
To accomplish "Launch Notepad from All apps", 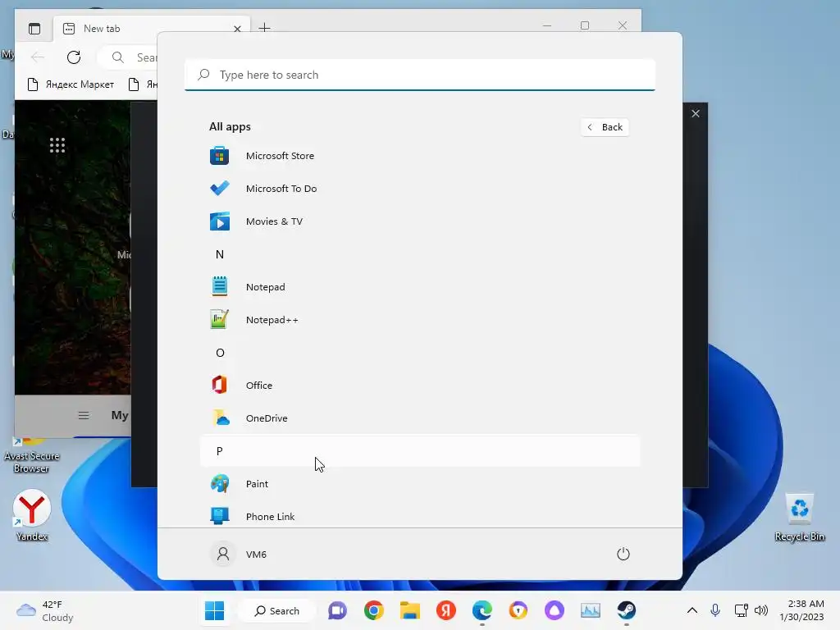I will coord(420,287).
